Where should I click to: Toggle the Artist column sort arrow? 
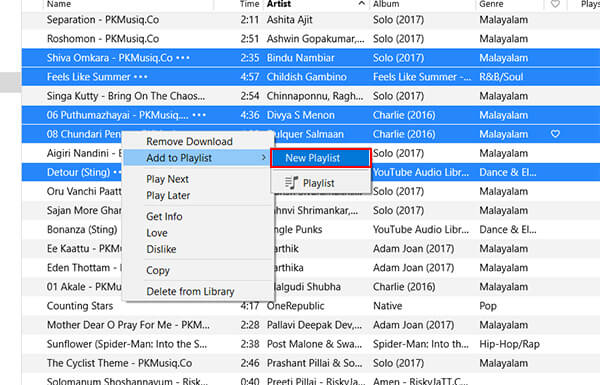362,3
